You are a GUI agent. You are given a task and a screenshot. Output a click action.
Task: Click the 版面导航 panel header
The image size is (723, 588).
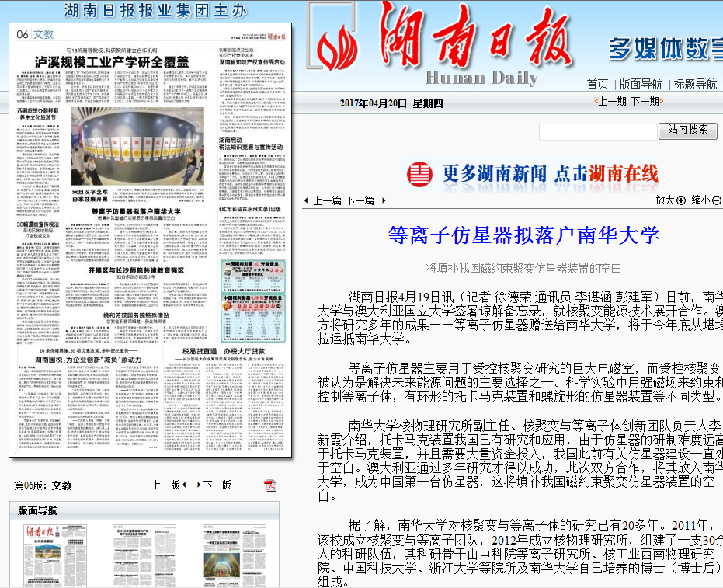144,510
